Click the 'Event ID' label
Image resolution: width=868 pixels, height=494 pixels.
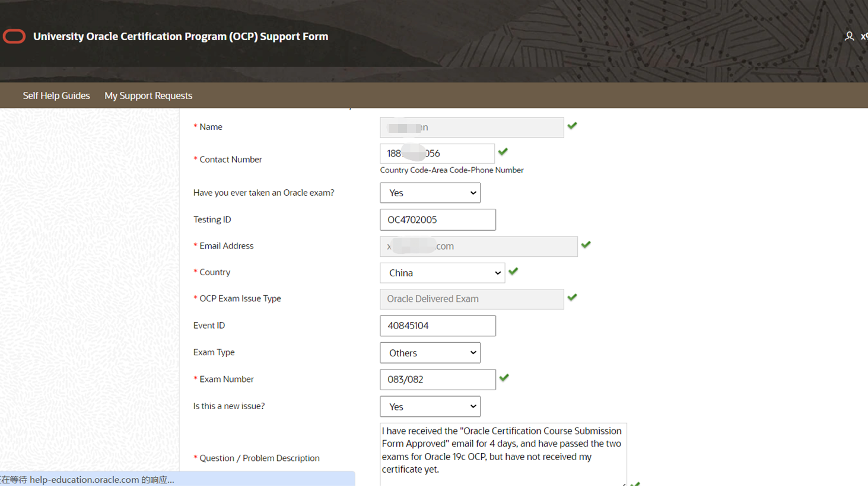[209, 326]
